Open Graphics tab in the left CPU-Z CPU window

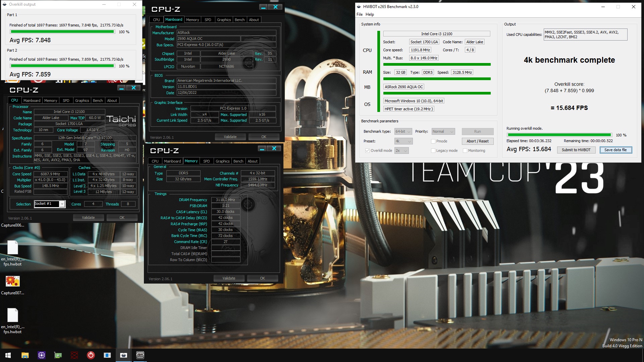(82, 101)
